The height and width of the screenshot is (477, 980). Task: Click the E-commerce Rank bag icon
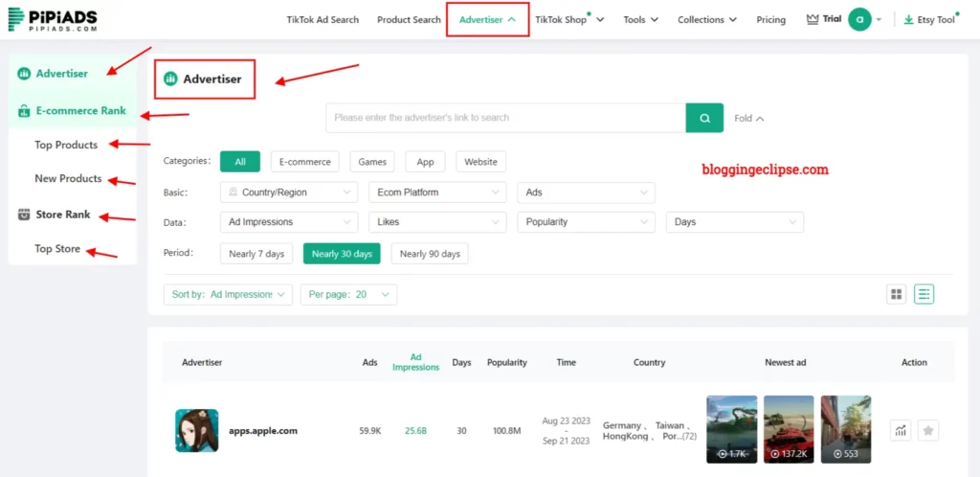(24, 111)
